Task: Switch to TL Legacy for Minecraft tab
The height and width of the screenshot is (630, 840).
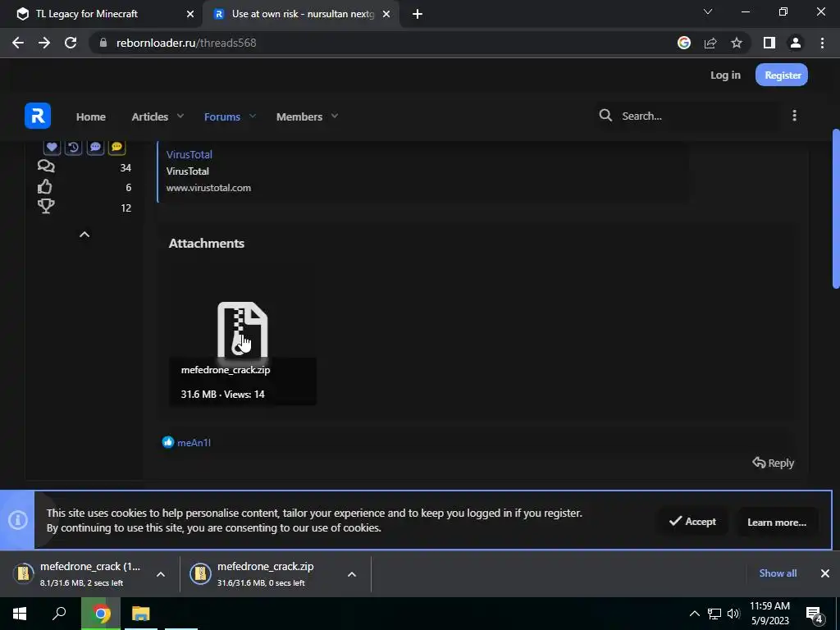Action: point(102,14)
